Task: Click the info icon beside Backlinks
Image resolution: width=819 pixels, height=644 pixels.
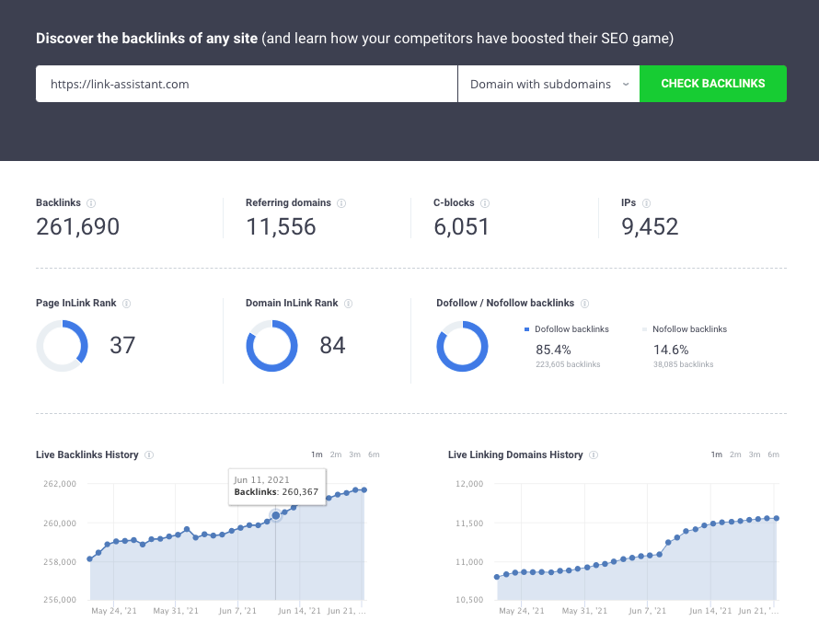Action: coord(91,203)
